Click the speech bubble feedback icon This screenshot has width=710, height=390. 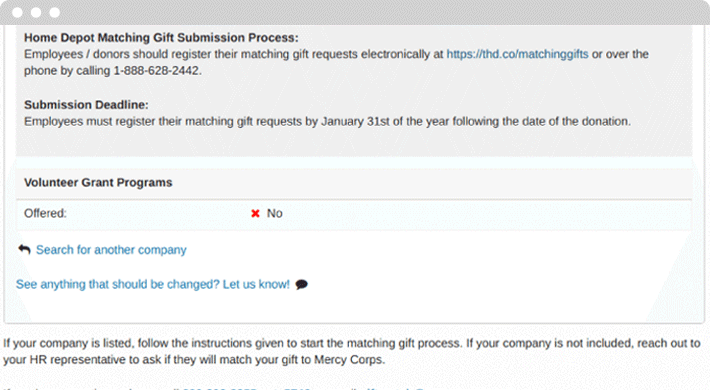pos(302,284)
